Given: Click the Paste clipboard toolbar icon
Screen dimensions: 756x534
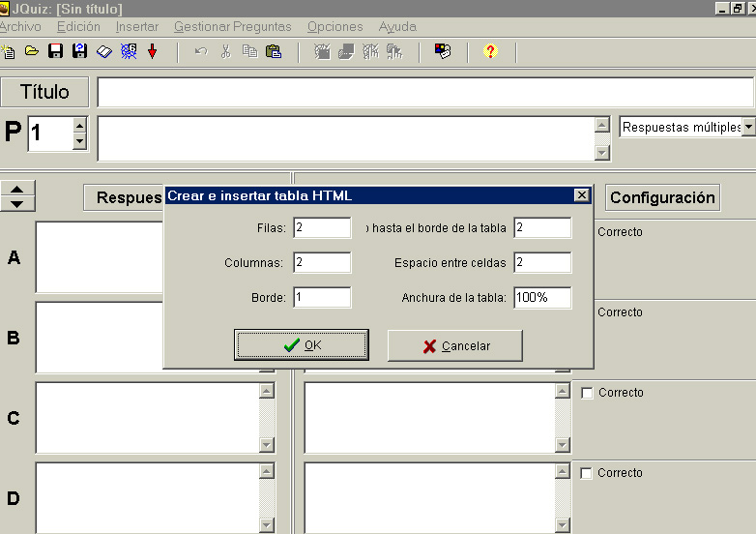Looking at the screenshot, I should click(x=274, y=51).
